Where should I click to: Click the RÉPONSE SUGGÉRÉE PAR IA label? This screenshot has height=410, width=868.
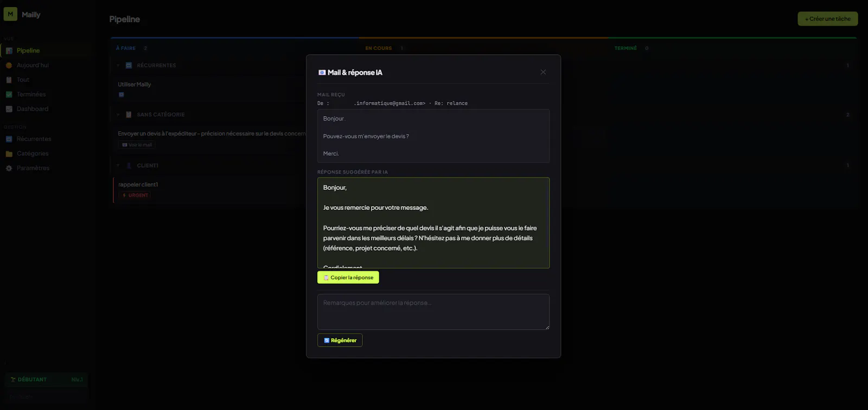point(353,172)
